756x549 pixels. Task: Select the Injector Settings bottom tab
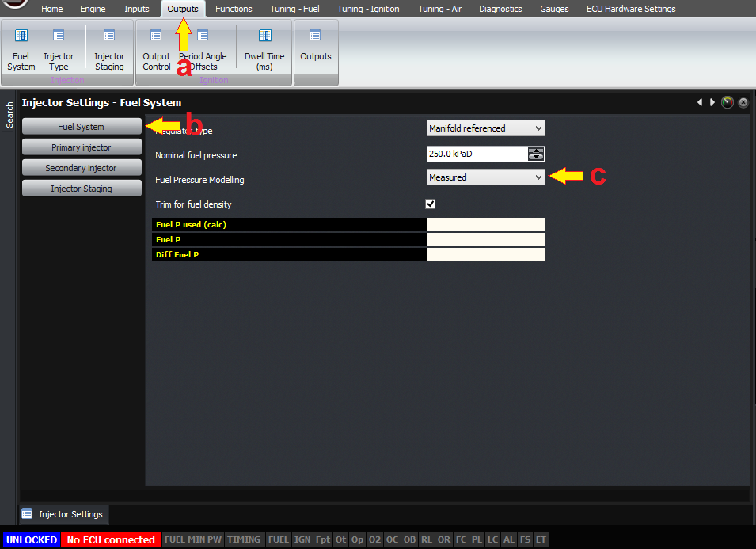[x=65, y=514]
